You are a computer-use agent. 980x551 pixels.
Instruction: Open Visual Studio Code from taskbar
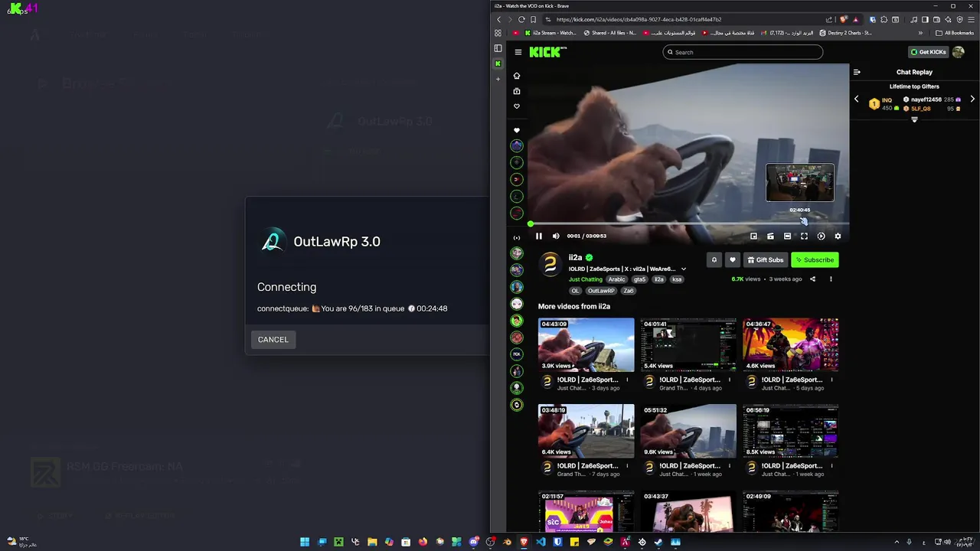click(541, 542)
